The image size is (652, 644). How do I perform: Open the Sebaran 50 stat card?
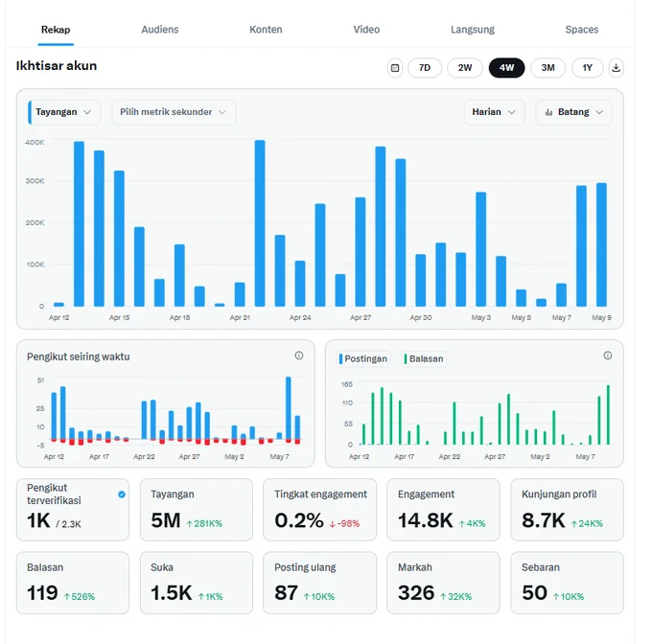pyautogui.click(x=568, y=583)
